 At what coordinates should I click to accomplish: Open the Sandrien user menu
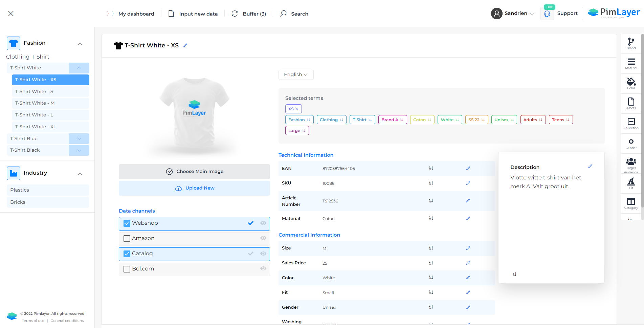pos(512,14)
